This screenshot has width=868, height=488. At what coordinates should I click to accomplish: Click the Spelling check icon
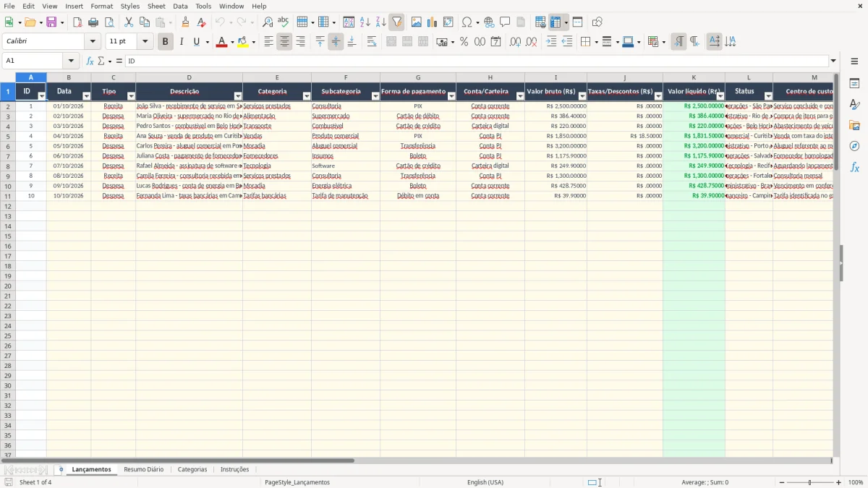284,22
